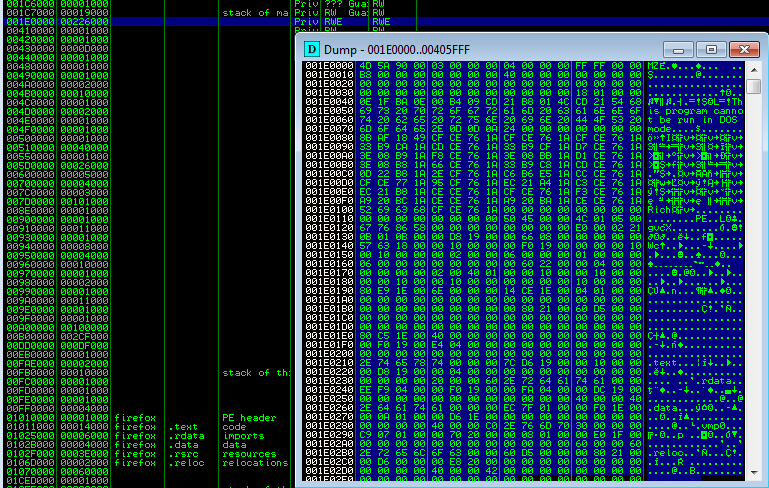Select dump row address 001E0230

329,381
